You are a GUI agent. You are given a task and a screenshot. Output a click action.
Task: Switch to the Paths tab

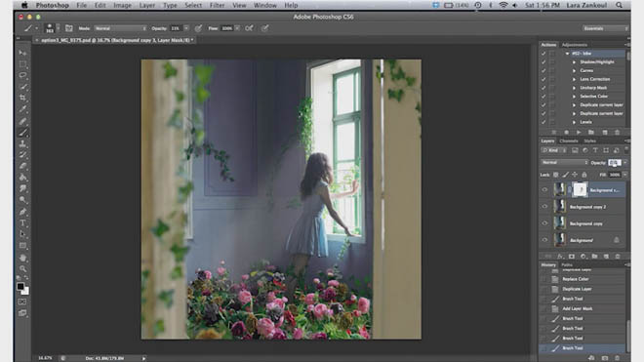coord(567,265)
